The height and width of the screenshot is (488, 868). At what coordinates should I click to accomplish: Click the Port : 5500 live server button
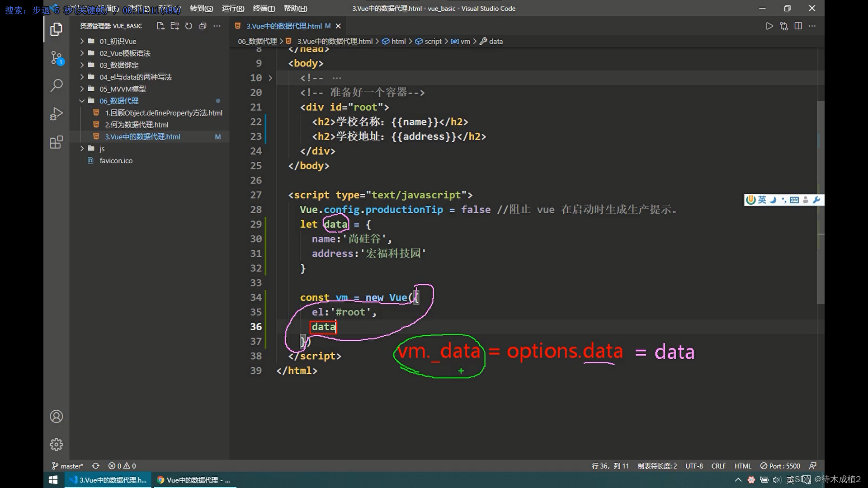(780, 466)
